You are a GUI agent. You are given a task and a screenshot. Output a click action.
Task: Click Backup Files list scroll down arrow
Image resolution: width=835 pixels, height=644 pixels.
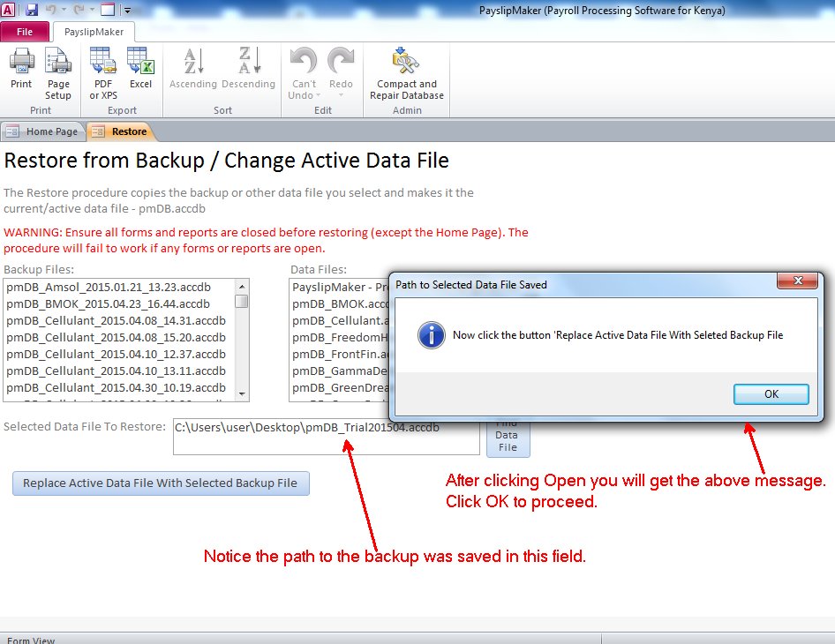242,393
